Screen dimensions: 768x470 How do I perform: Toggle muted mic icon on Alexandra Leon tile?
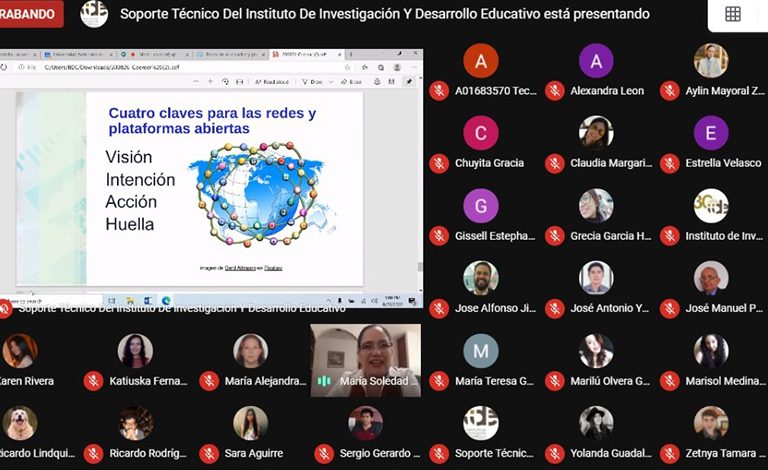(x=554, y=91)
